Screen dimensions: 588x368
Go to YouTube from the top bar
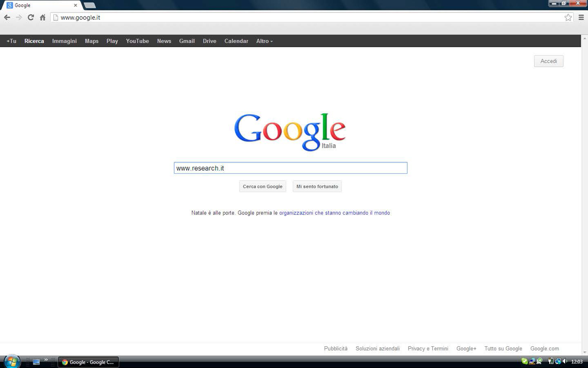[x=137, y=41]
